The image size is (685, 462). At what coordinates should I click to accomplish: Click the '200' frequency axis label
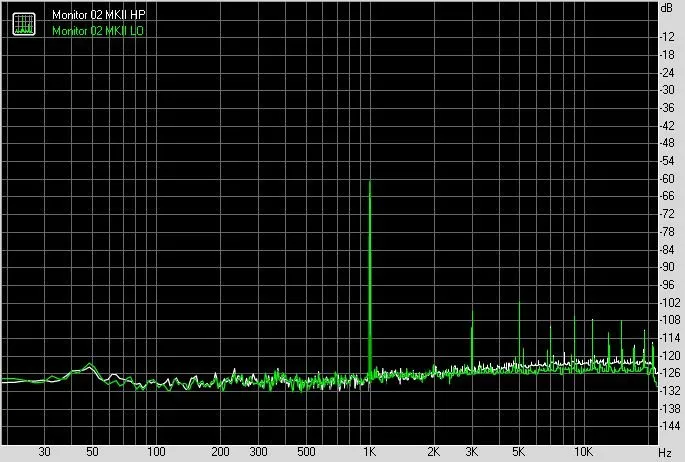point(220,452)
